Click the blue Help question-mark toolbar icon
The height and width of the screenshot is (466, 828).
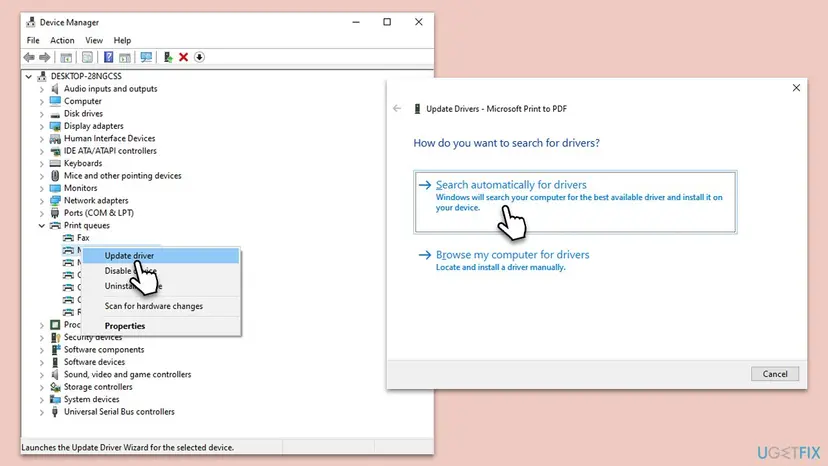tap(108, 57)
